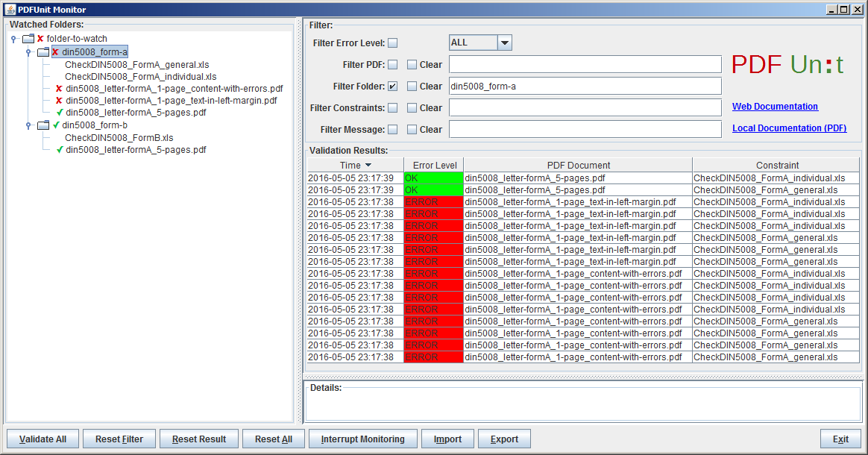
Task: Select din5008_letter-formA_1-page_content-with-errors.pdf in the tree
Action: click(174, 89)
